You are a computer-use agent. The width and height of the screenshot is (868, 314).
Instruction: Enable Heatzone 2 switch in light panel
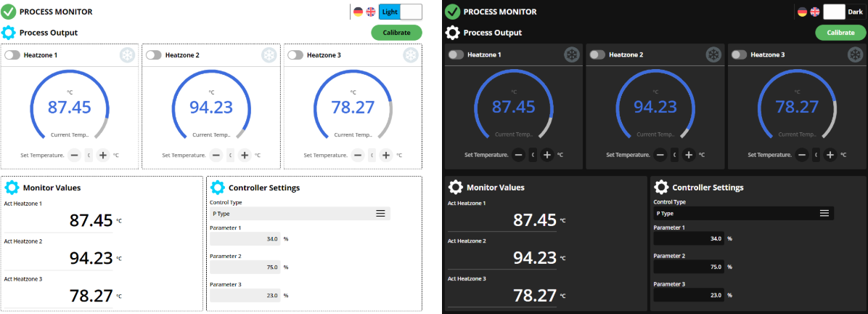click(155, 55)
